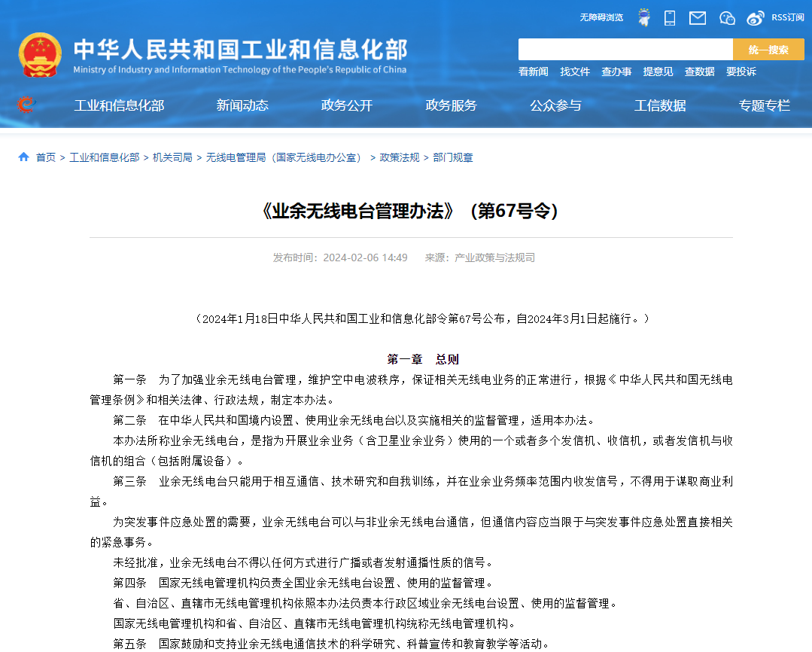The height and width of the screenshot is (652, 812).
Task: Click the 第四条 article paragraph
Action: pyautogui.click(x=303, y=583)
